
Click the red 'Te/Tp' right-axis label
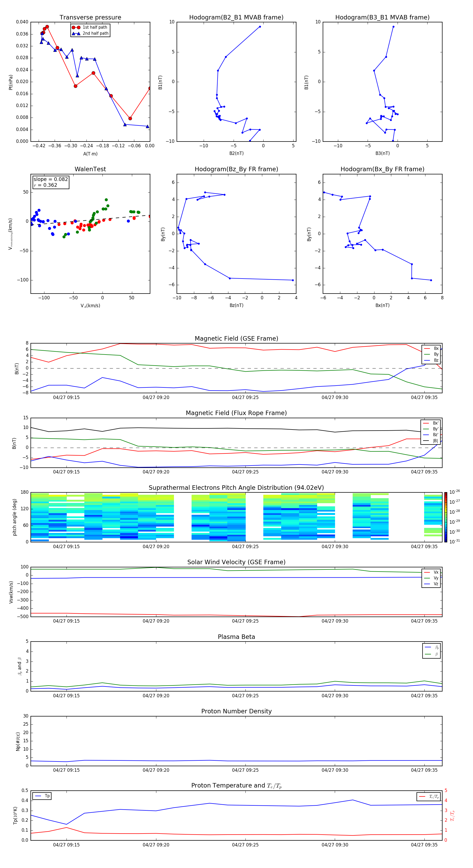click(x=453, y=815)
